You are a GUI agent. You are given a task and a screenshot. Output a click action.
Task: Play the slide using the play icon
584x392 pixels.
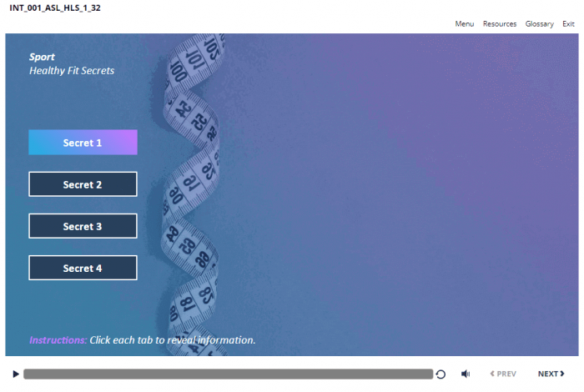point(16,374)
